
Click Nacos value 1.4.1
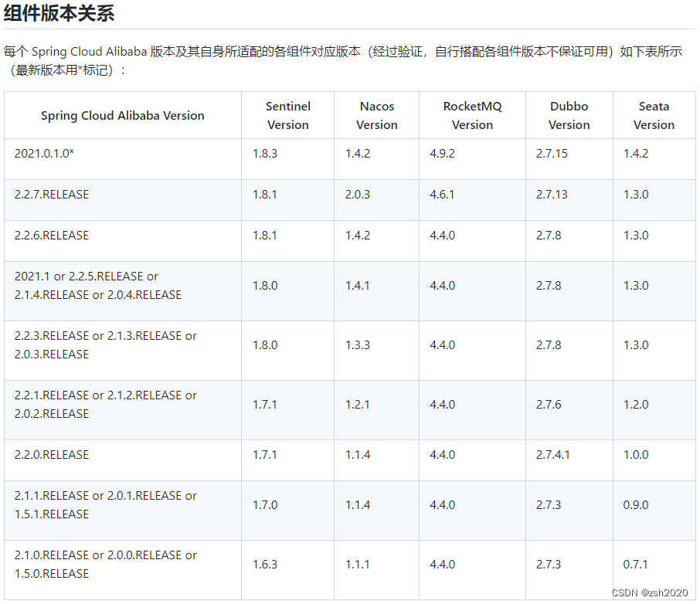pos(358,286)
